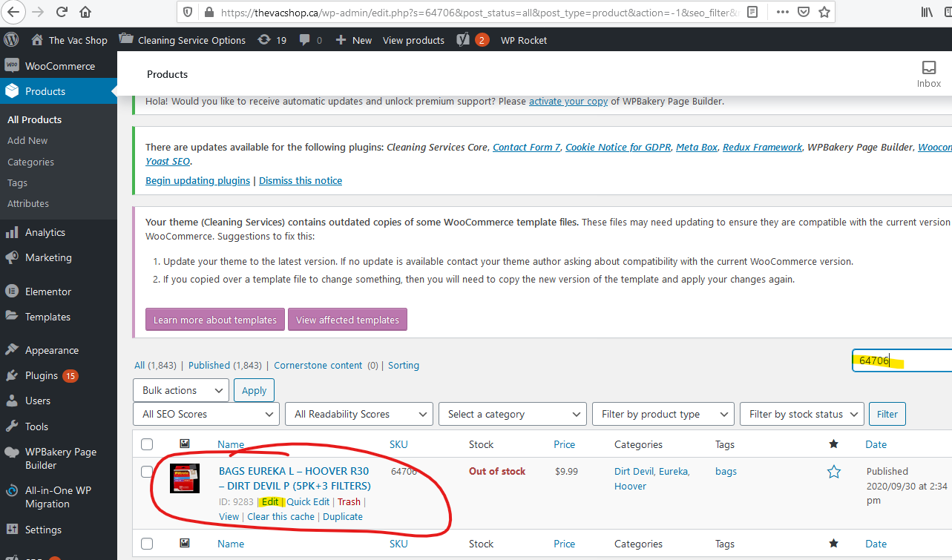Viewport: 952px width, 560px height.
Task: Click the browser forward arrow
Action: [38, 12]
